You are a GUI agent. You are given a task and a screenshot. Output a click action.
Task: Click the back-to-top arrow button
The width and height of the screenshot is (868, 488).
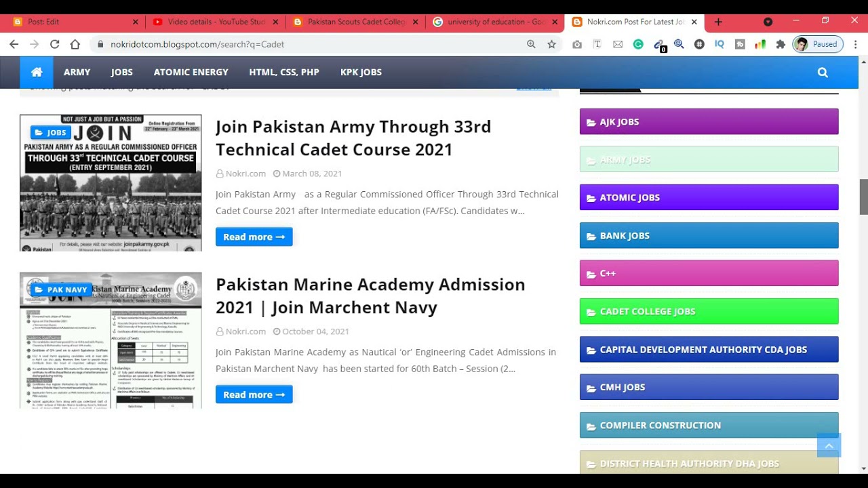click(x=829, y=445)
